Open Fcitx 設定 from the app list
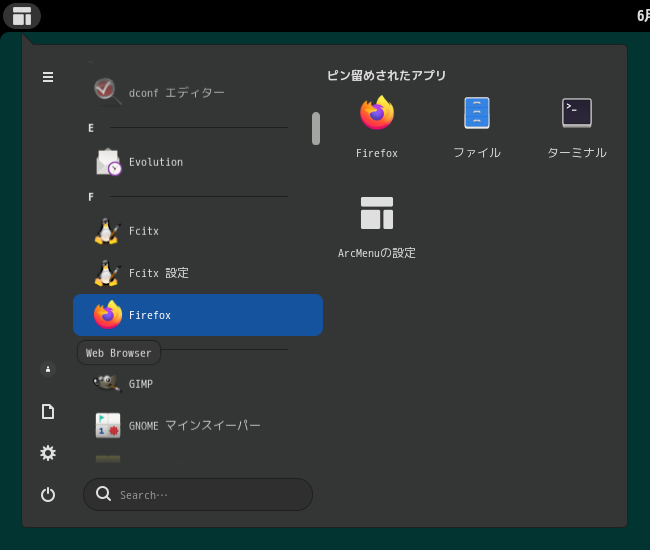Image resolution: width=650 pixels, height=550 pixels. [x=198, y=273]
